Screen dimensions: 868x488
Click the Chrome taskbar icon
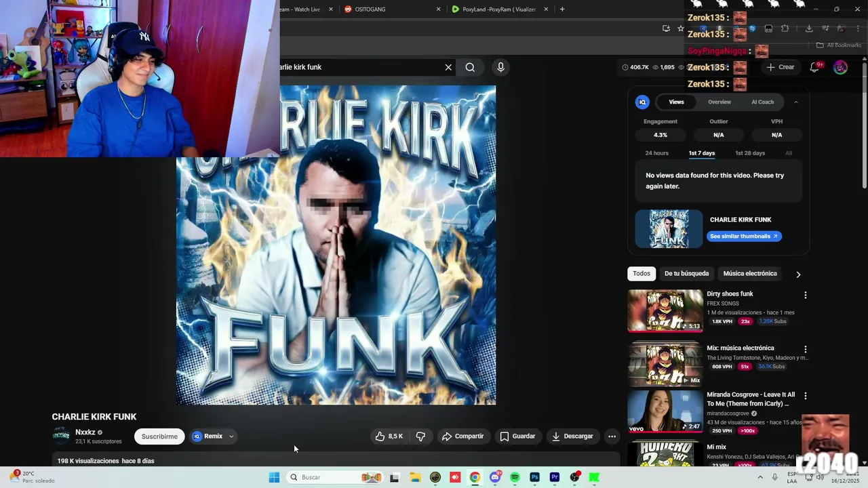coord(475,477)
